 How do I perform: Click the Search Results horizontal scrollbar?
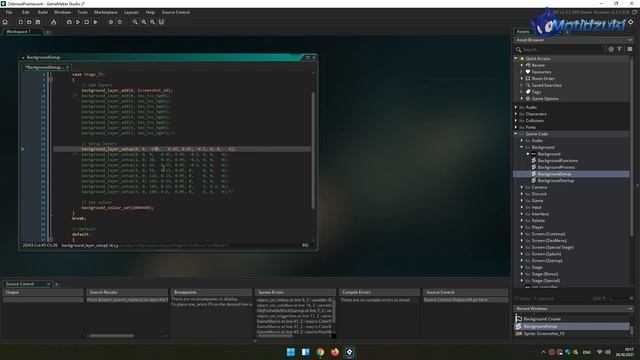(111, 336)
